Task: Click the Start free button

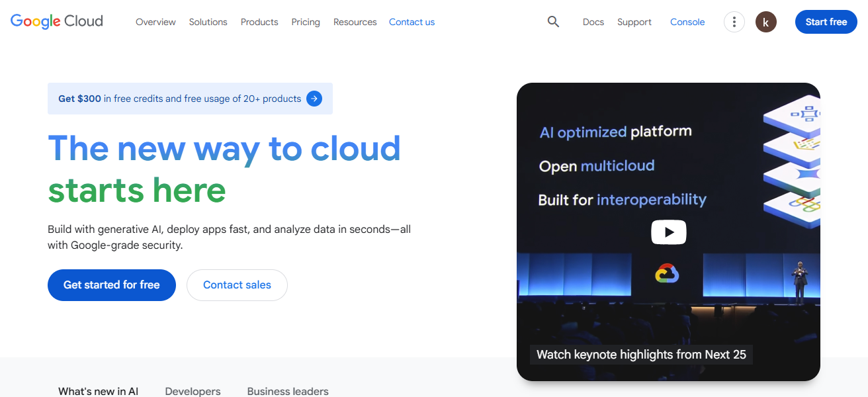Action: [x=826, y=21]
